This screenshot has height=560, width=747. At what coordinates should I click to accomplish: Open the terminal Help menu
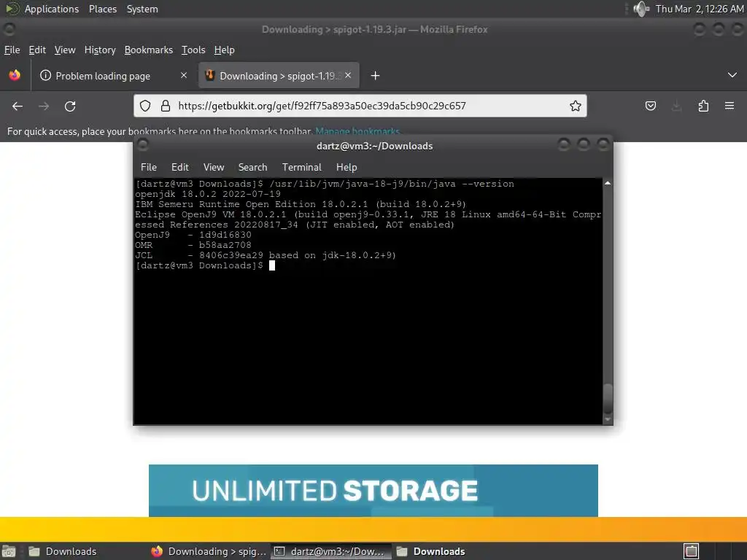coord(347,167)
